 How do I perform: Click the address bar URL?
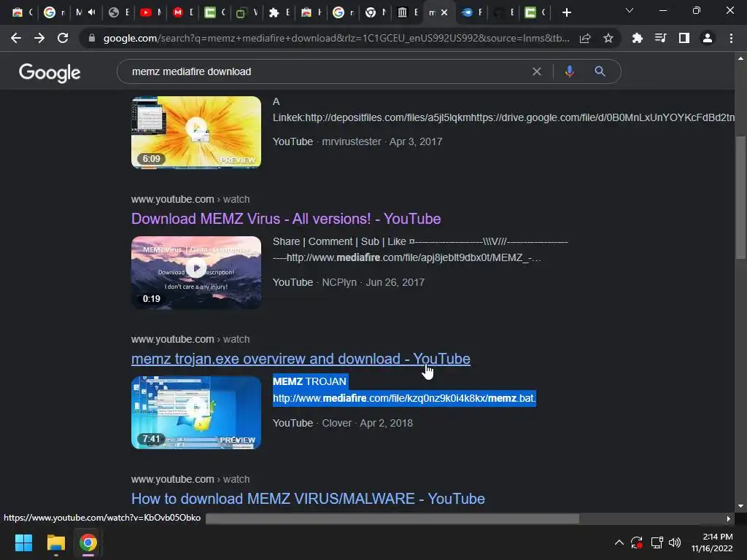(336, 38)
